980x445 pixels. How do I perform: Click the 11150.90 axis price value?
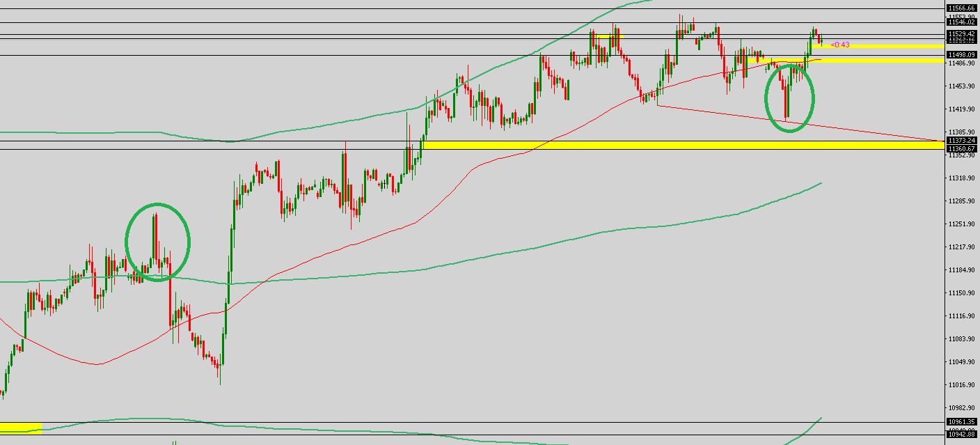(x=961, y=293)
